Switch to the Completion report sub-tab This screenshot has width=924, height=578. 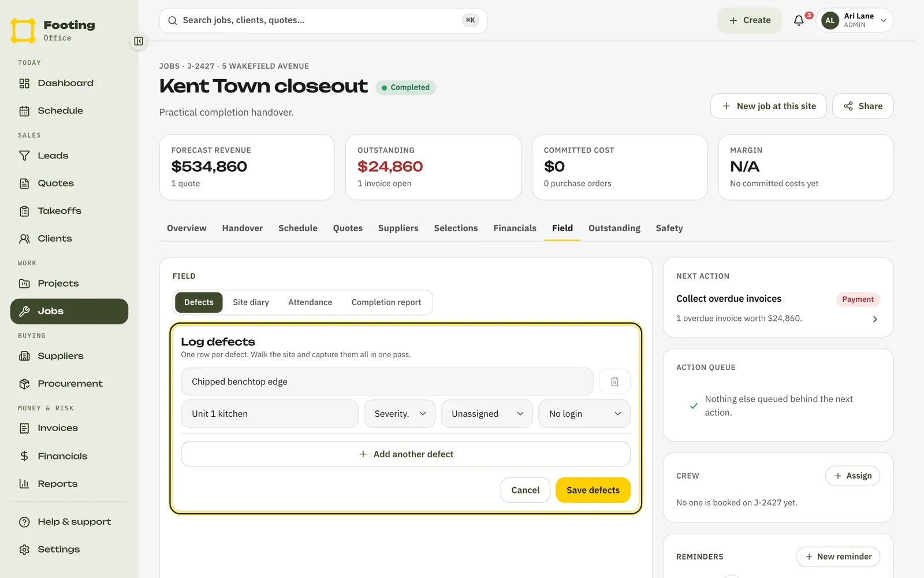(x=386, y=302)
